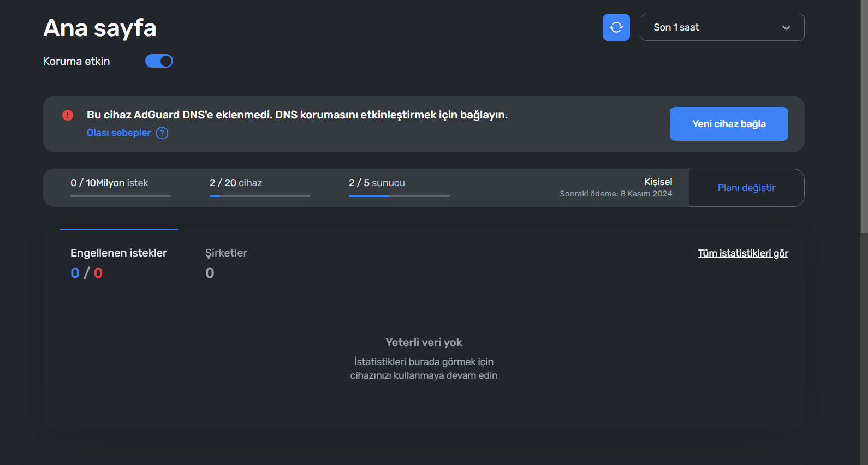Click the red warning alert icon
Image resolution: width=868 pixels, height=465 pixels.
coord(68,115)
